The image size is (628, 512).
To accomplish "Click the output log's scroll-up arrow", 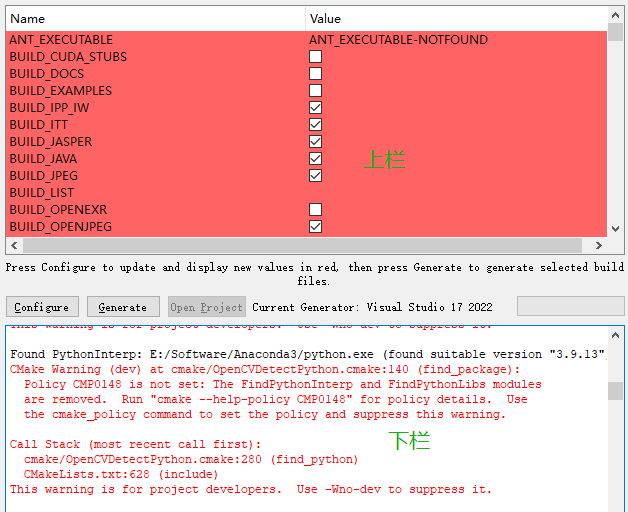I will pos(616,335).
